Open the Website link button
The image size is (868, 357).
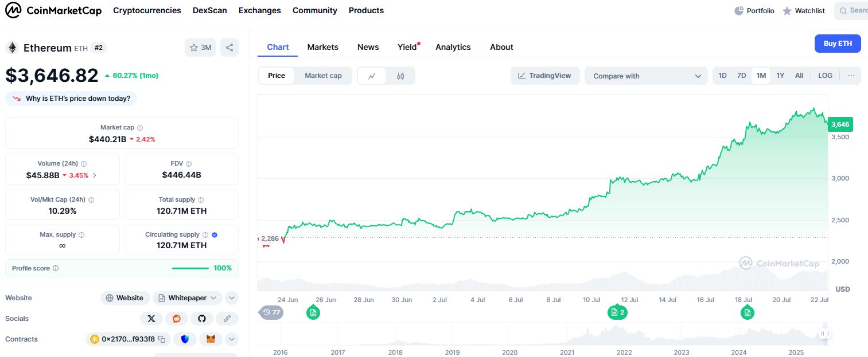[x=125, y=298]
